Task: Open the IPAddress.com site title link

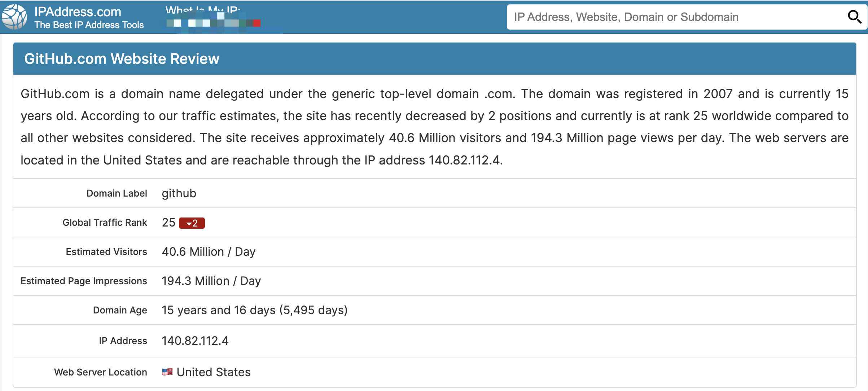Action: (78, 12)
